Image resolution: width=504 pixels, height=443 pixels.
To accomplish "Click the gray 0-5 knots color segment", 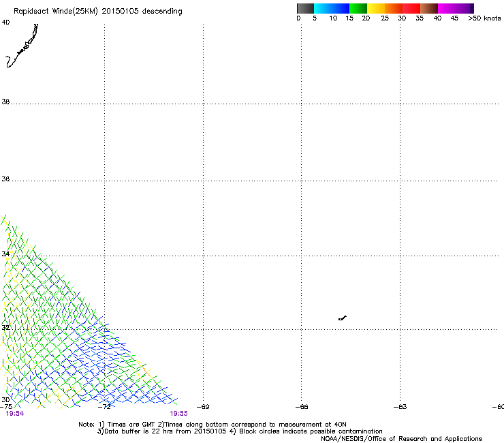I will pyautogui.click(x=305, y=8).
